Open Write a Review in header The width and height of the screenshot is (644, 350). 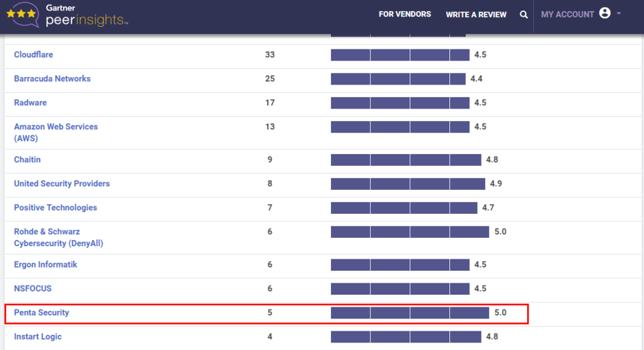pyautogui.click(x=476, y=14)
